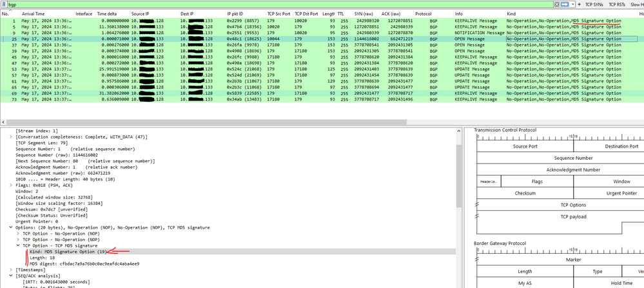644x288 pixels.
Task: Apply the TCP RSTs filter button
Action: (x=617, y=4)
